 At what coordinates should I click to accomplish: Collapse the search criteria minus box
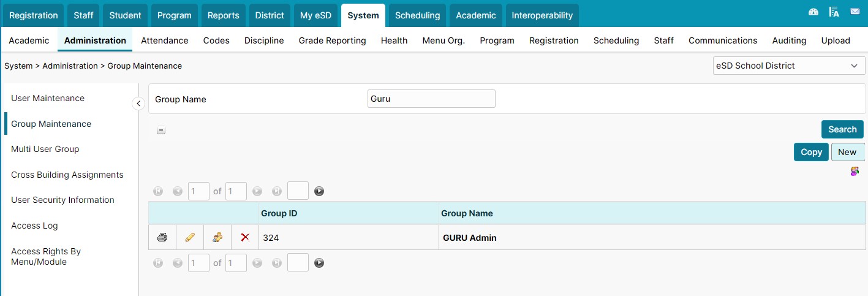coord(161,130)
